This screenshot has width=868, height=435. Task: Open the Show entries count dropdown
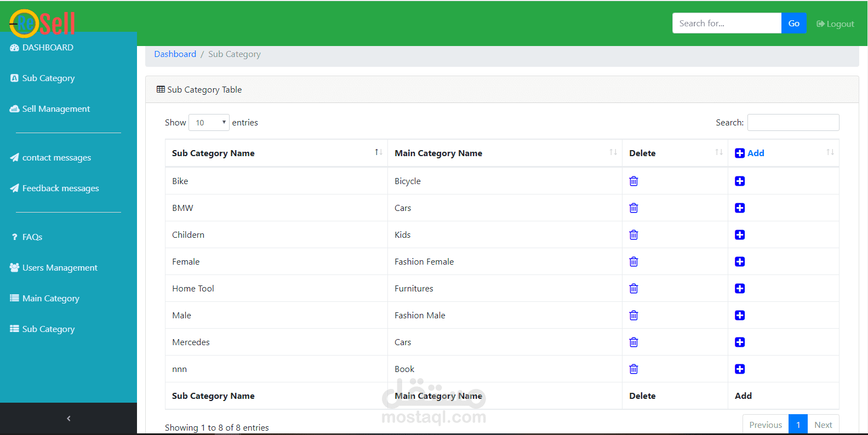click(x=209, y=123)
